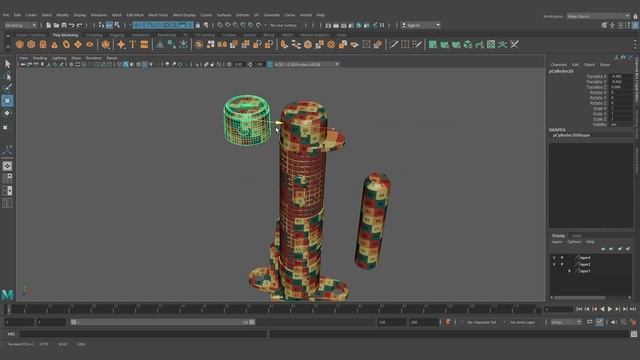Toggle visibility V of layer4

tap(554, 258)
